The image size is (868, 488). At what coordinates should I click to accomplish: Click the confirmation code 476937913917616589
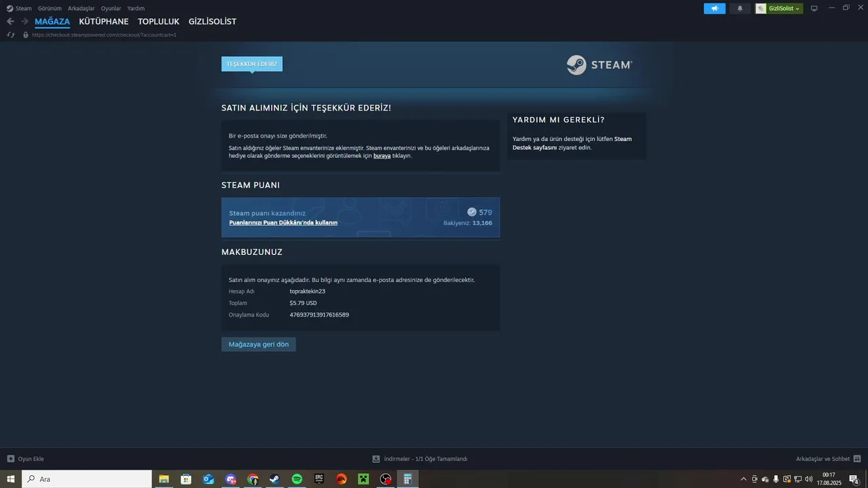coord(319,315)
